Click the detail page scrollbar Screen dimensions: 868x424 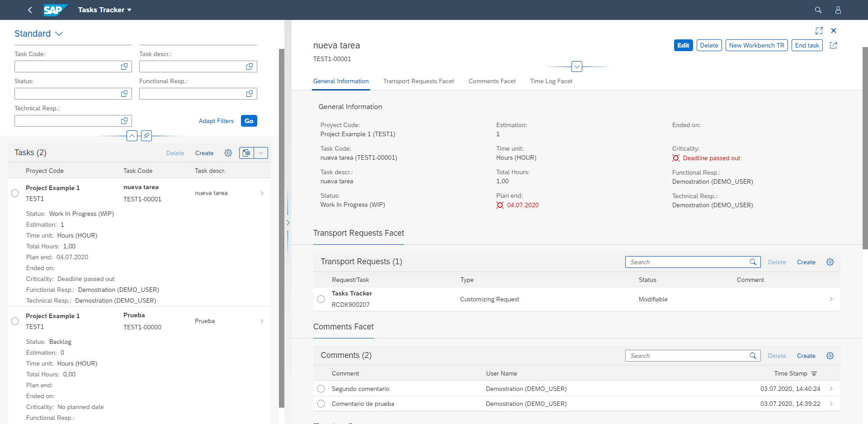point(865,148)
